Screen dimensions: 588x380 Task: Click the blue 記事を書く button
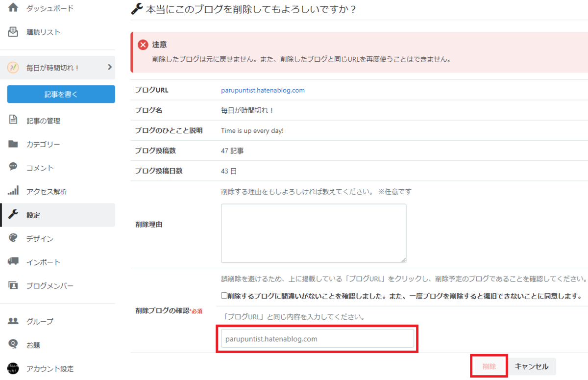point(61,94)
